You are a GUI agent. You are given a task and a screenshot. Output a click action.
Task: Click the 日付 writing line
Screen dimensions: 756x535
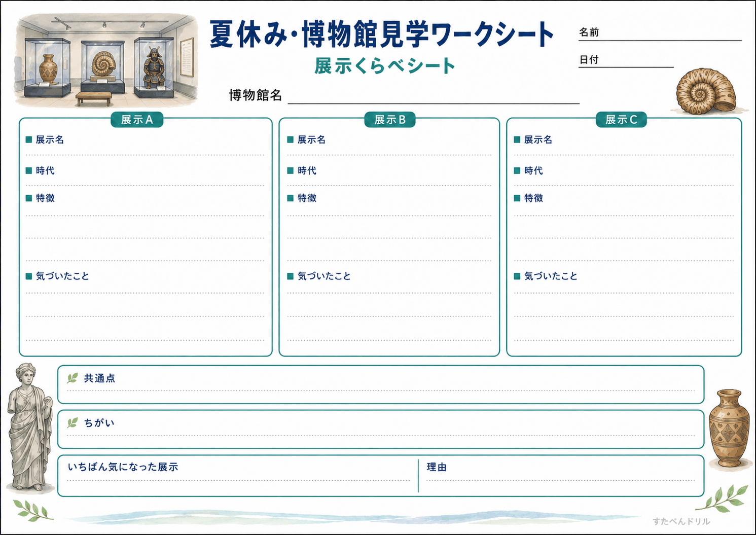pos(626,67)
